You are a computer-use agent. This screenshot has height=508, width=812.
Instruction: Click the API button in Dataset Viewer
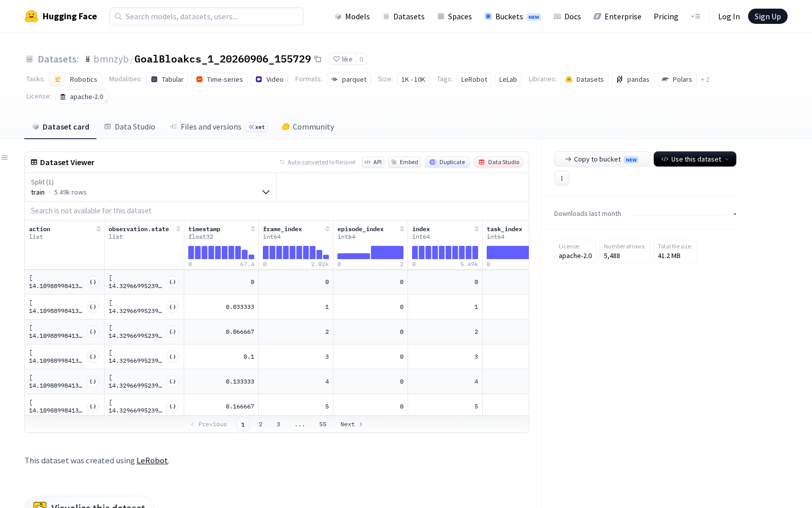(x=373, y=162)
